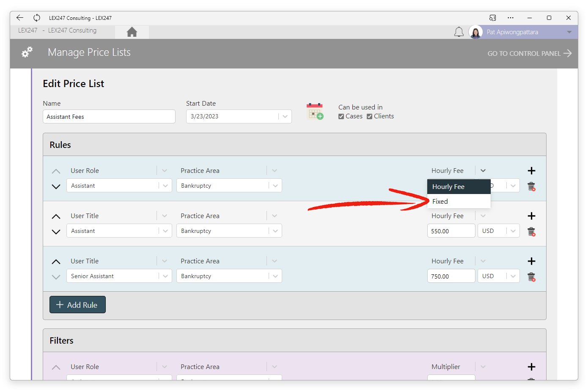The height and width of the screenshot is (391, 588).
Task: Edit the 750.00 fee amount
Action: pyautogui.click(x=451, y=276)
